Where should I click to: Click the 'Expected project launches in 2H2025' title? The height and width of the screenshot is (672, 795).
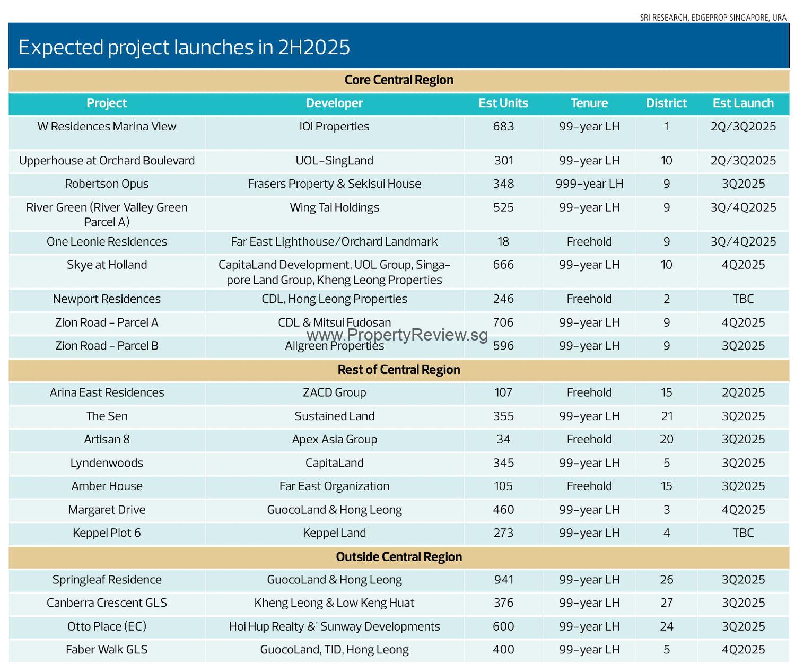[x=184, y=47]
